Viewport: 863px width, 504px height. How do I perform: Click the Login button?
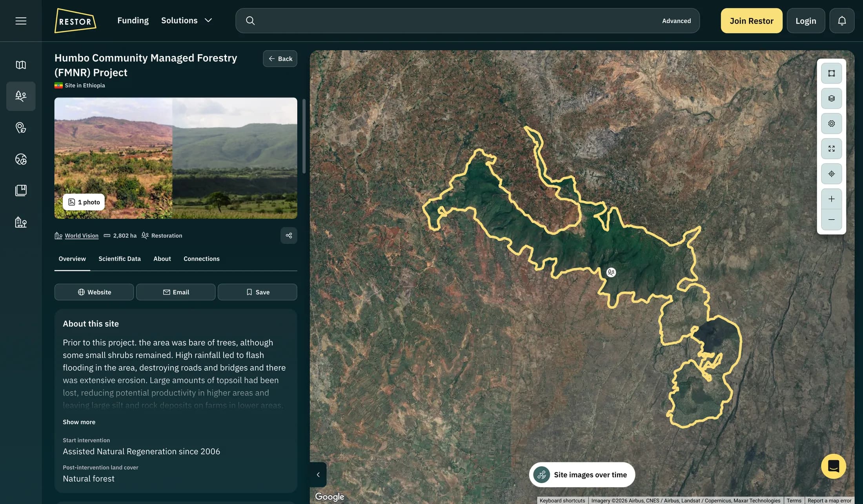coord(806,21)
